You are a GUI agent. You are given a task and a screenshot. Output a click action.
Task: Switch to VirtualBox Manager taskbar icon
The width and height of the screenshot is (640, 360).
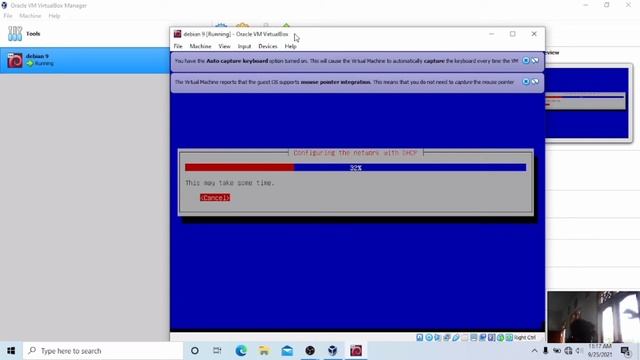(333, 351)
